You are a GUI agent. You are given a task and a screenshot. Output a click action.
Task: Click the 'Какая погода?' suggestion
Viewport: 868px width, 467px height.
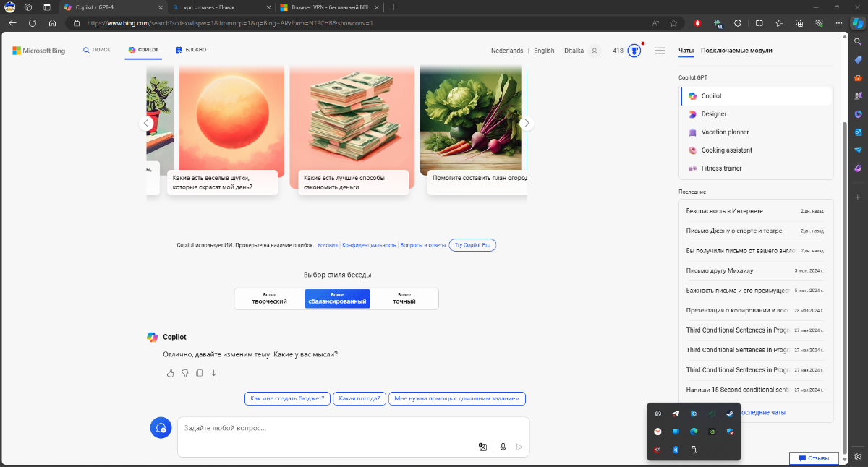coord(359,398)
